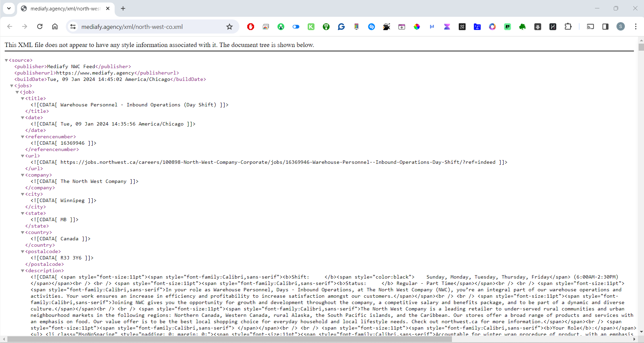This screenshot has width=644, height=343.
Task: Open the blue smiley face extension
Action: pyautogui.click(x=477, y=27)
